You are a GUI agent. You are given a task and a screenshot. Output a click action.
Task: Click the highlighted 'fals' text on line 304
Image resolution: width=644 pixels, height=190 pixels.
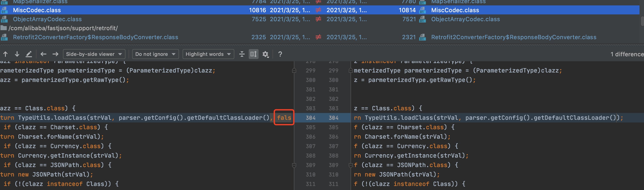pyautogui.click(x=284, y=118)
